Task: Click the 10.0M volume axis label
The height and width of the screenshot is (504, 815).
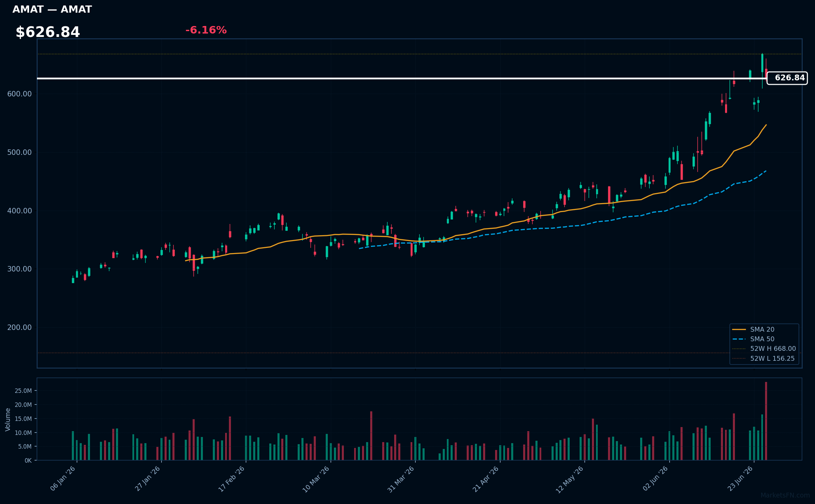Action: pyautogui.click(x=23, y=433)
